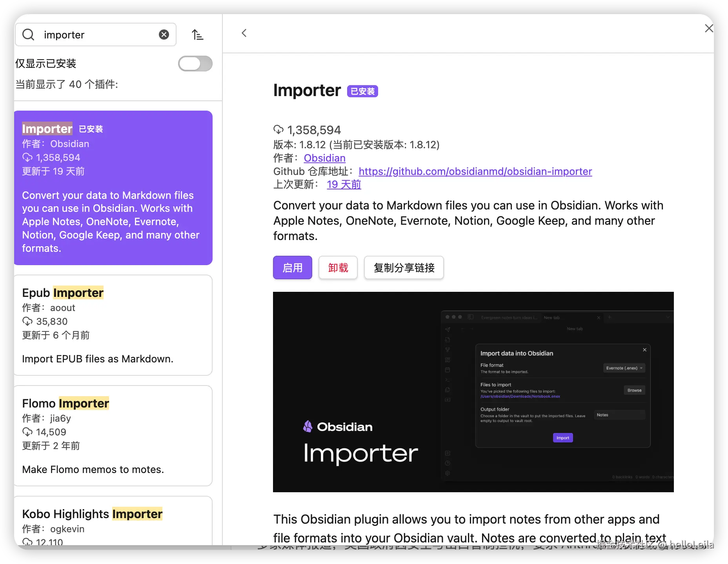Select the Importer plugin card by Obsidian
The image size is (728, 564).
(x=113, y=188)
